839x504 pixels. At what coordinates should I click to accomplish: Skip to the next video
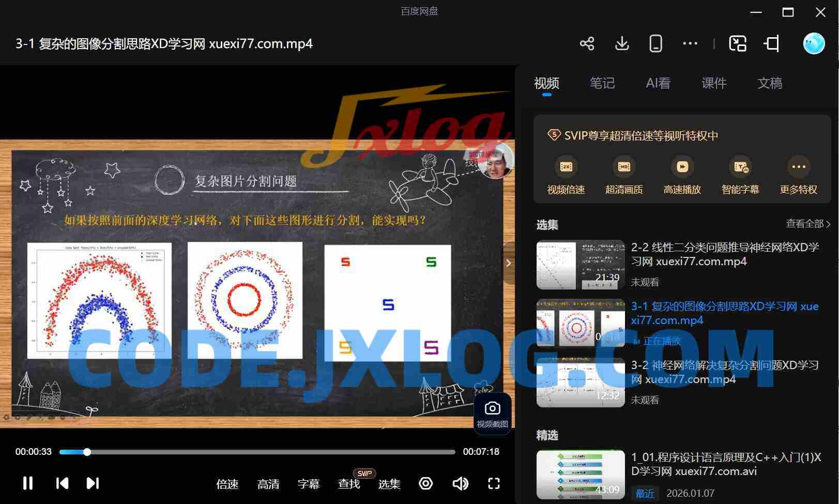point(93,483)
